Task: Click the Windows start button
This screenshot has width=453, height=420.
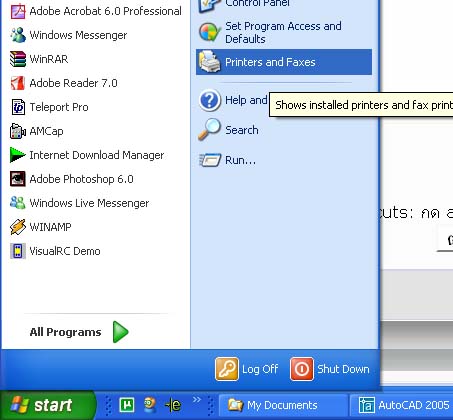Action: coord(48,405)
